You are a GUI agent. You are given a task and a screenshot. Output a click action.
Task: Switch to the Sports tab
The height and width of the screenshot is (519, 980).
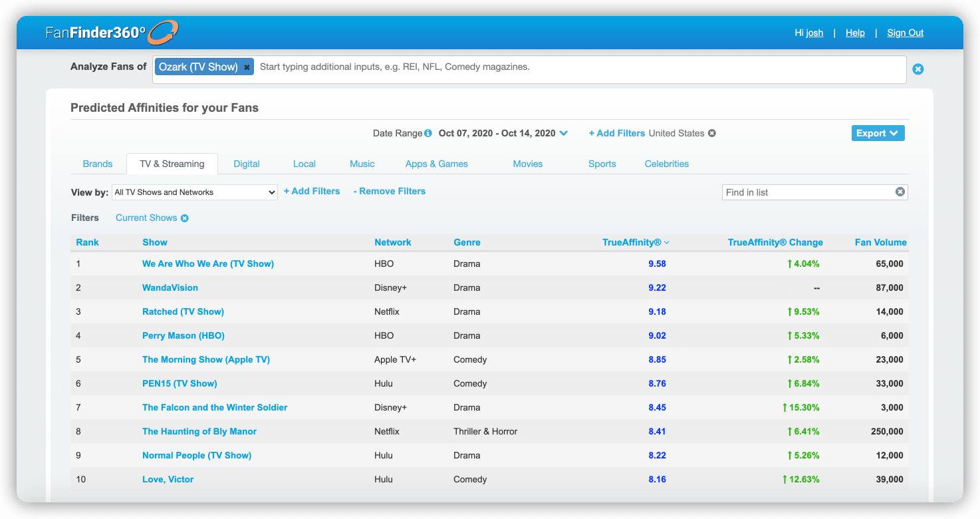(x=602, y=164)
